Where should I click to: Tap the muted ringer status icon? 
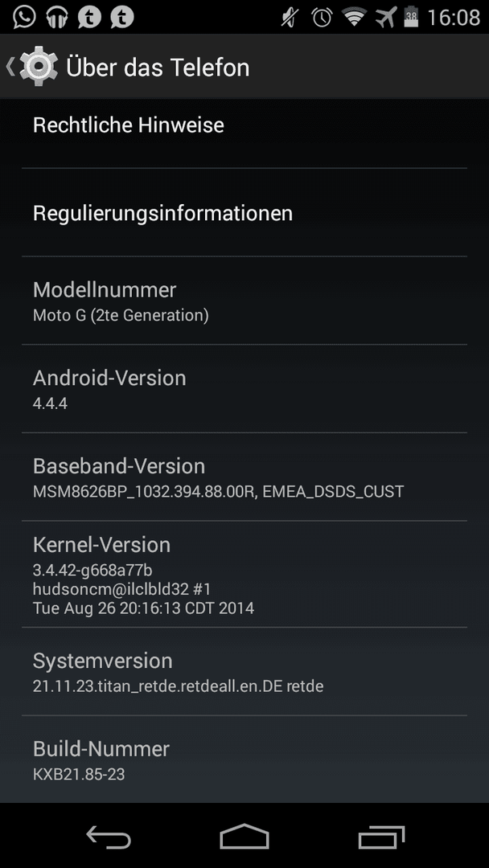pos(290,18)
